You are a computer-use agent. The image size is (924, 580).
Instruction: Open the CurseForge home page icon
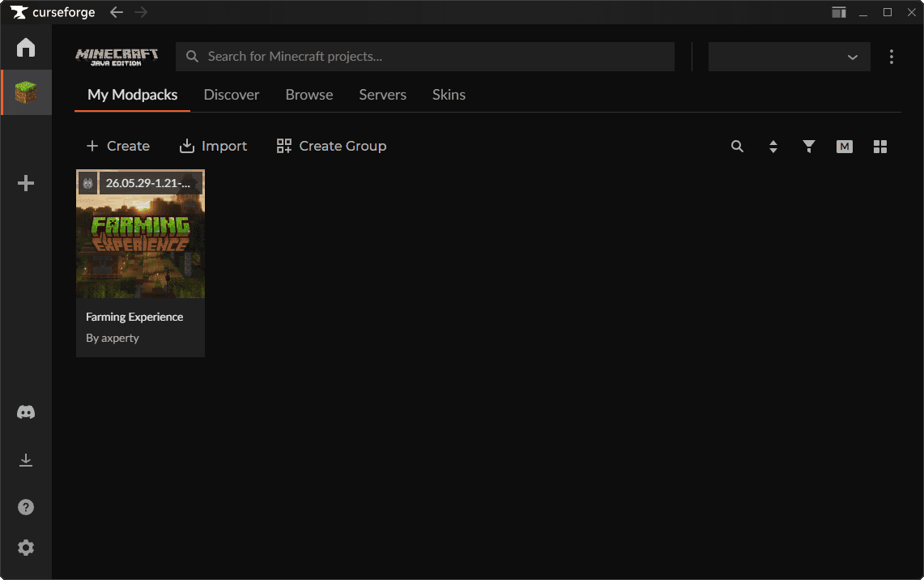[x=26, y=47]
